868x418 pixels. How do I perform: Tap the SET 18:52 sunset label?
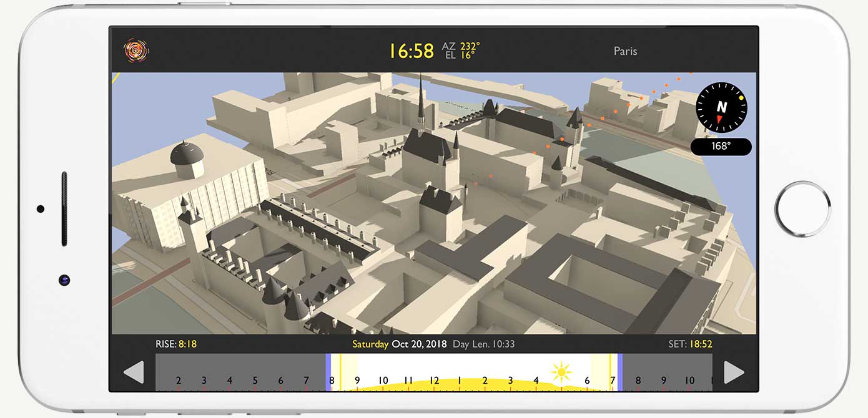(x=690, y=344)
